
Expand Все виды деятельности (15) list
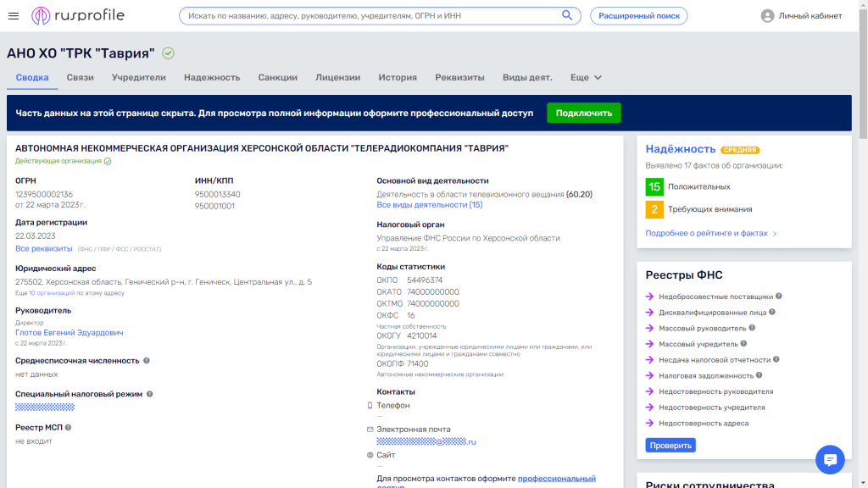coord(429,205)
